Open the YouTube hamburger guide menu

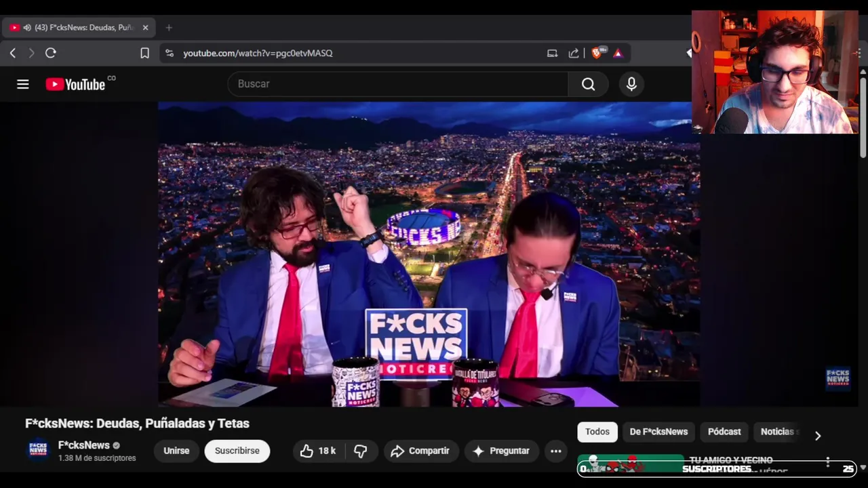[23, 84]
